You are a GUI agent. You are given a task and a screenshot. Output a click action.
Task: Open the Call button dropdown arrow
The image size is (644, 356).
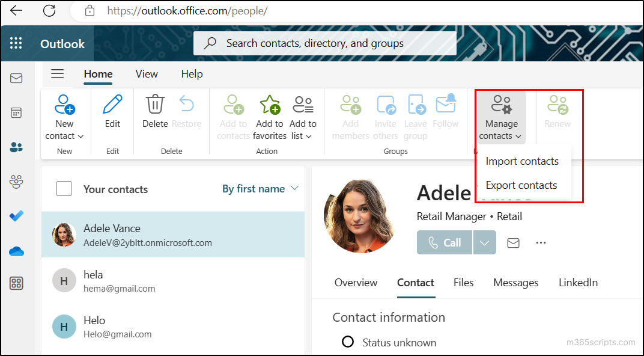(484, 242)
